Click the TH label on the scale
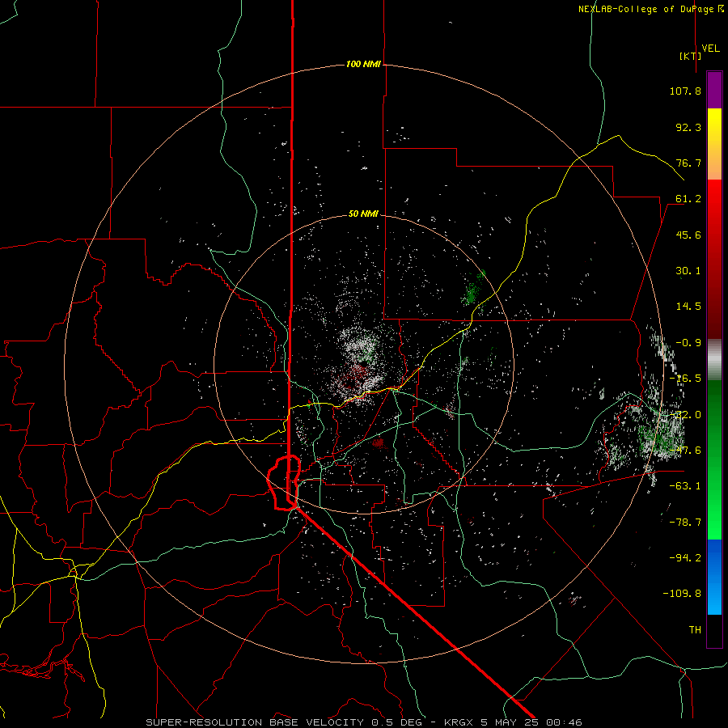The height and width of the screenshot is (728, 728). click(x=695, y=629)
